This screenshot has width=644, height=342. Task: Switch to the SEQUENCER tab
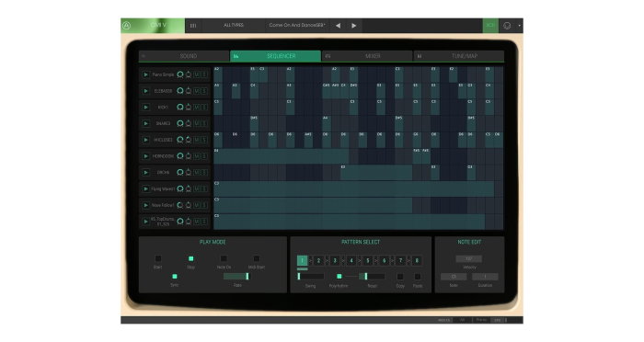[276, 56]
